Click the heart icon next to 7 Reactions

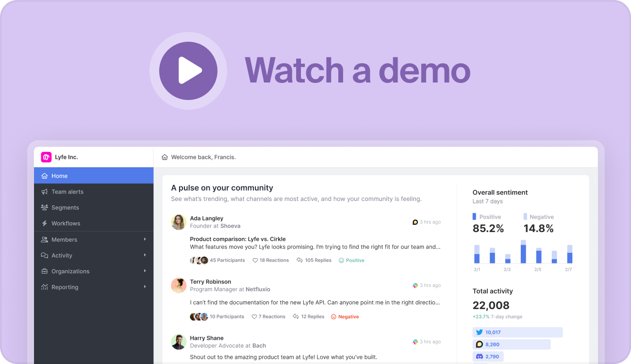[254, 316]
